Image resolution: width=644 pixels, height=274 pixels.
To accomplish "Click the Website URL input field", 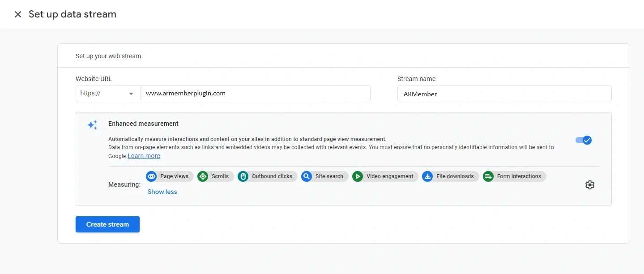I will click(x=255, y=94).
